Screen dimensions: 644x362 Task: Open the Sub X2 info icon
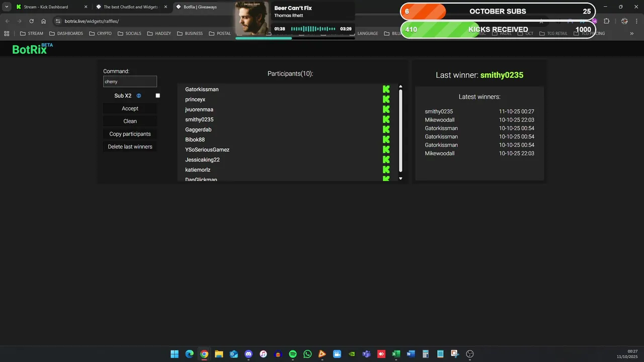(139, 96)
